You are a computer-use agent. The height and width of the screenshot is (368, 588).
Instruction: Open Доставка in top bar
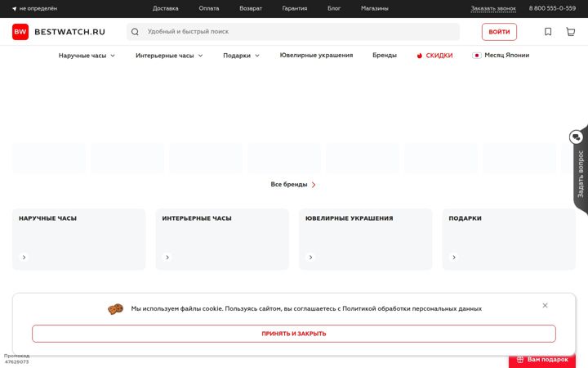click(165, 8)
